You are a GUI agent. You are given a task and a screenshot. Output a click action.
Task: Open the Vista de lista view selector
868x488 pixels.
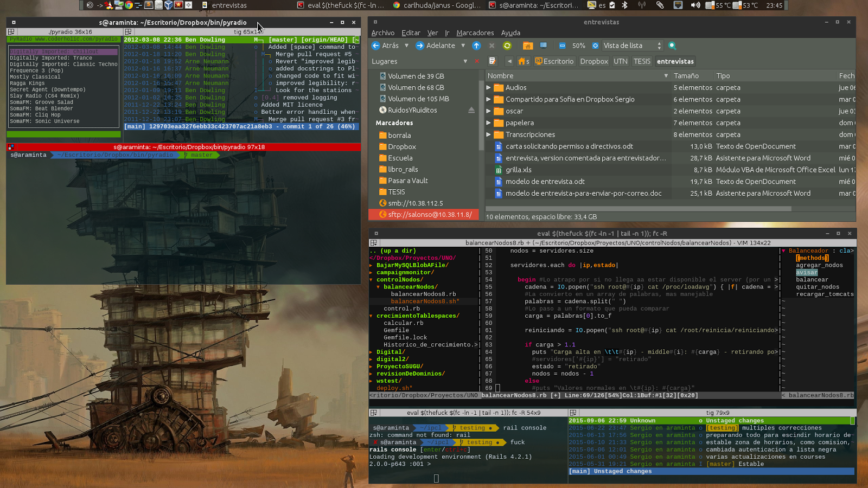(633, 46)
